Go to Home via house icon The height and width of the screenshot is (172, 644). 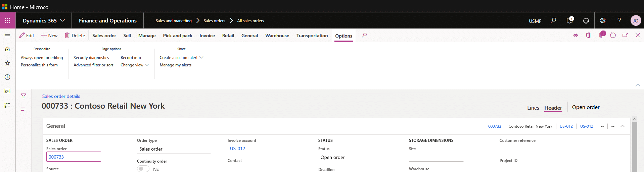click(7, 49)
